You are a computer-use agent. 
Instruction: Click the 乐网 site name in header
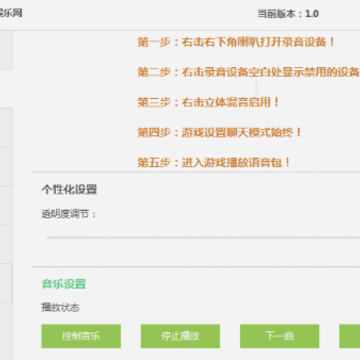(x=11, y=14)
